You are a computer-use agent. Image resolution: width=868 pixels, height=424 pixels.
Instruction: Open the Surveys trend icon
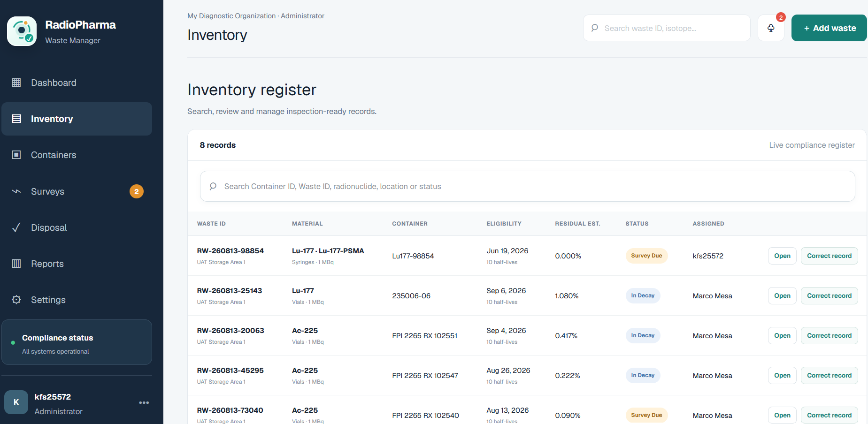16,191
